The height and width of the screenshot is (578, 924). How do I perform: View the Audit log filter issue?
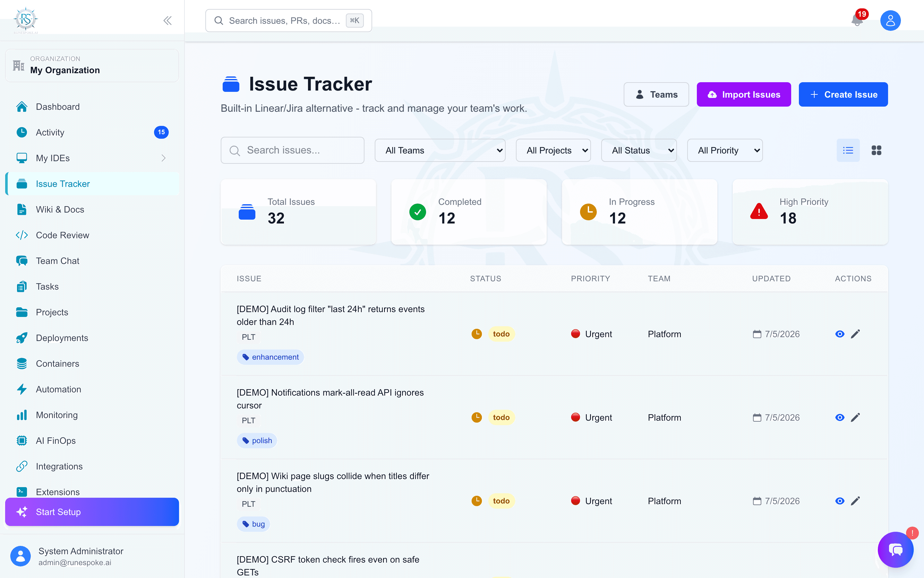tap(840, 334)
